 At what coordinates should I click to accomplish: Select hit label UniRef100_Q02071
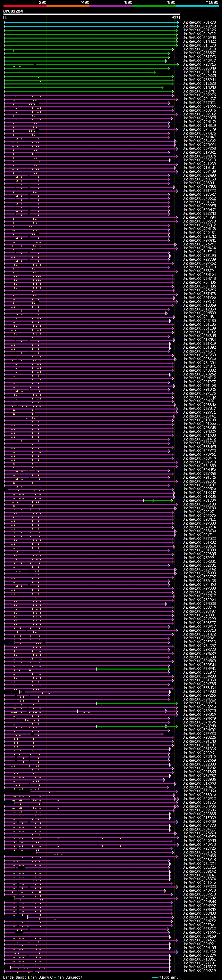(199, 512)
